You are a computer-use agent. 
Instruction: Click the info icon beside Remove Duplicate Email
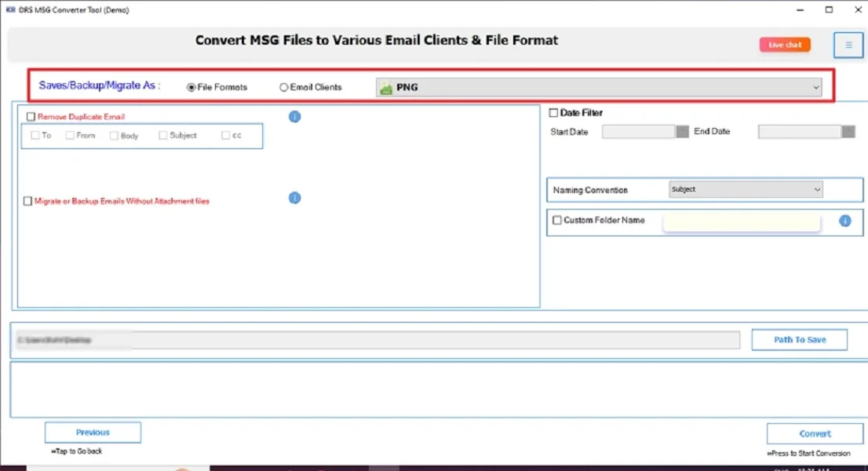click(x=294, y=116)
